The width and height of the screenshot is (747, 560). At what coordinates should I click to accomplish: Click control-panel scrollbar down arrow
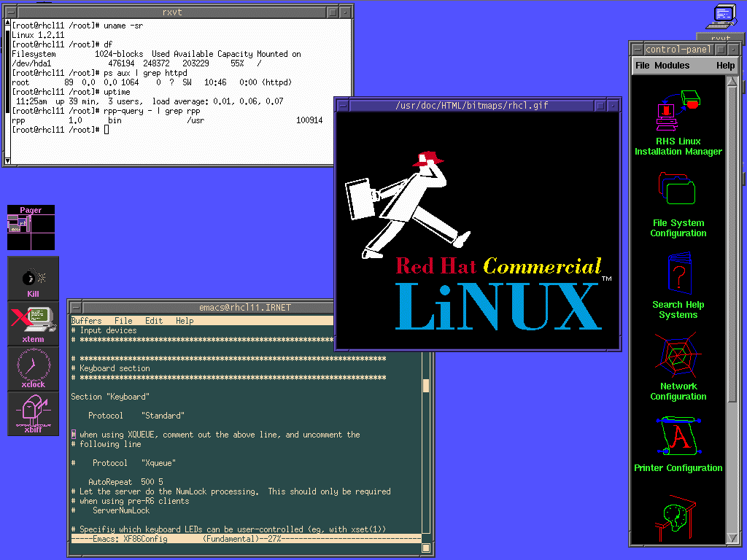[732, 537]
